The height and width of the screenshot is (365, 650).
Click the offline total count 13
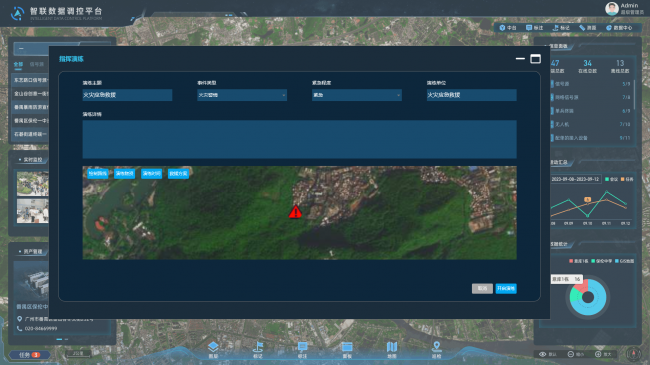coord(620,63)
